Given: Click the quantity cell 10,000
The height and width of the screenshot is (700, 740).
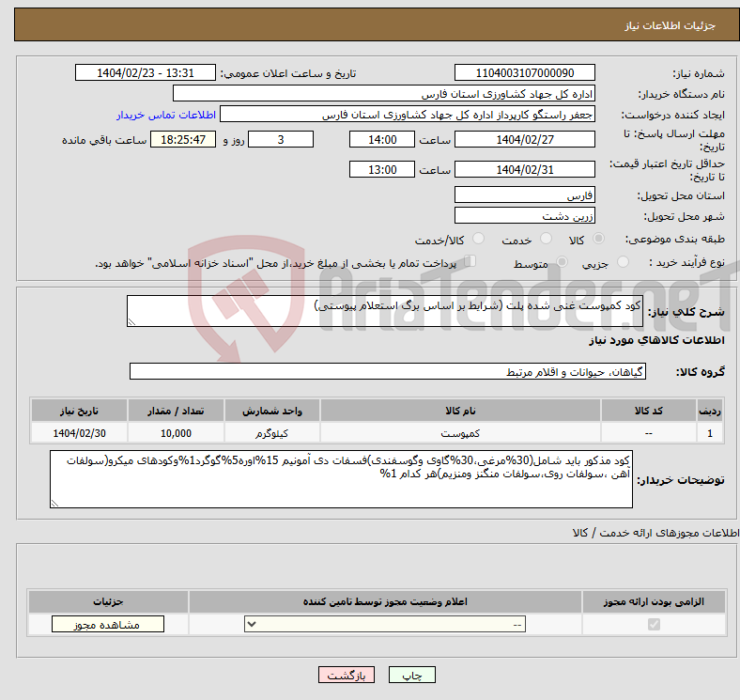Looking at the screenshot, I should pos(176,432).
